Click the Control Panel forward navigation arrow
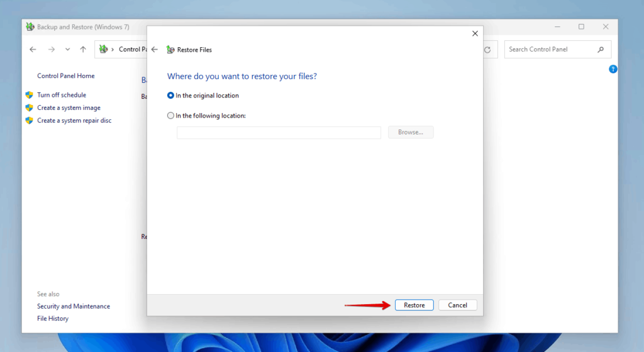644x352 pixels. click(52, 50)
